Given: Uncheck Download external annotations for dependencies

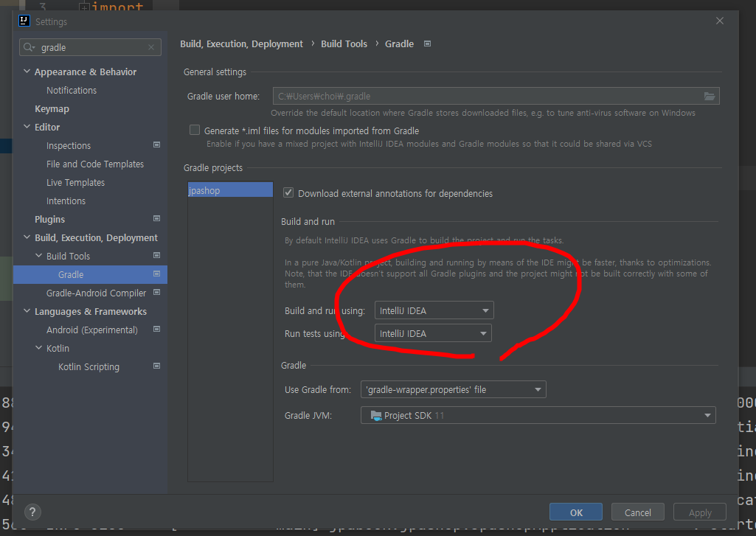Looking at the screenshot, I should click(x=288, y=193).
